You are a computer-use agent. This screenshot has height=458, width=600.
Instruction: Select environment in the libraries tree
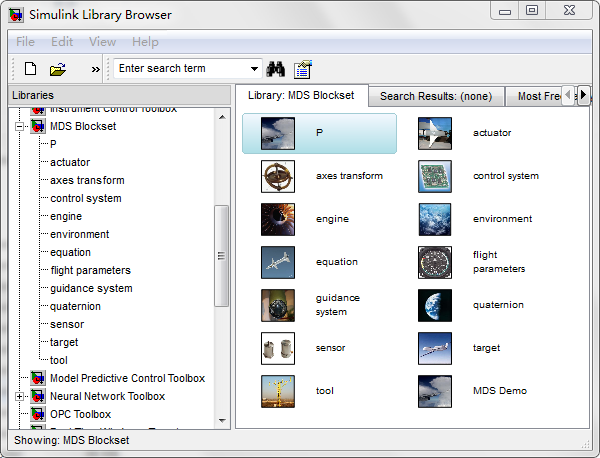(x=80, y=234)
